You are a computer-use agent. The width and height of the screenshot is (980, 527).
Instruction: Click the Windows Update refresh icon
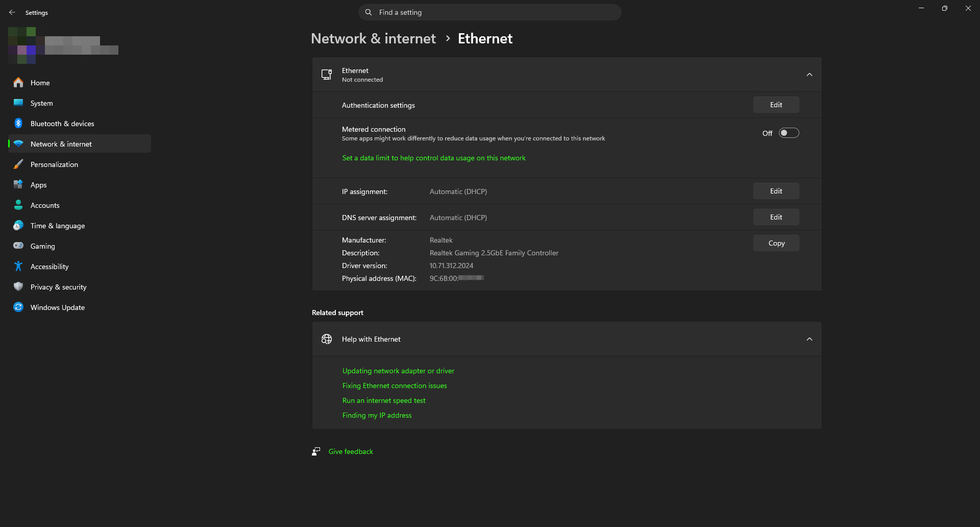18,307
